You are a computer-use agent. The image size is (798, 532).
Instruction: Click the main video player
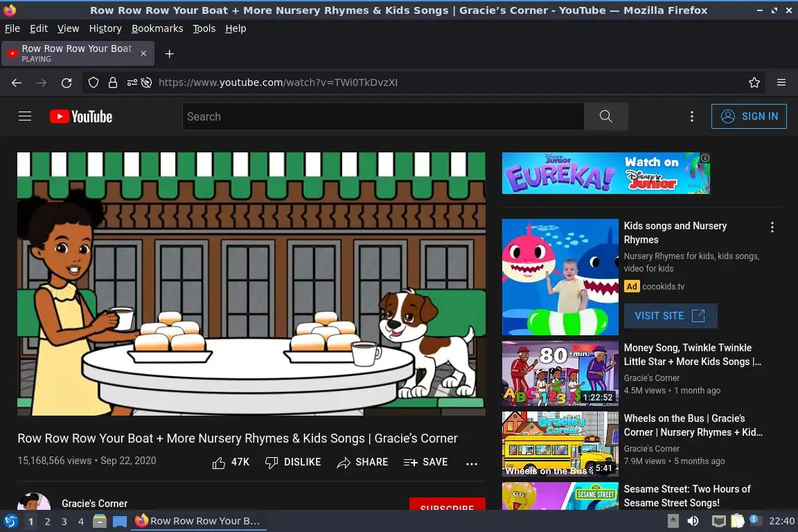click(251, 283)
